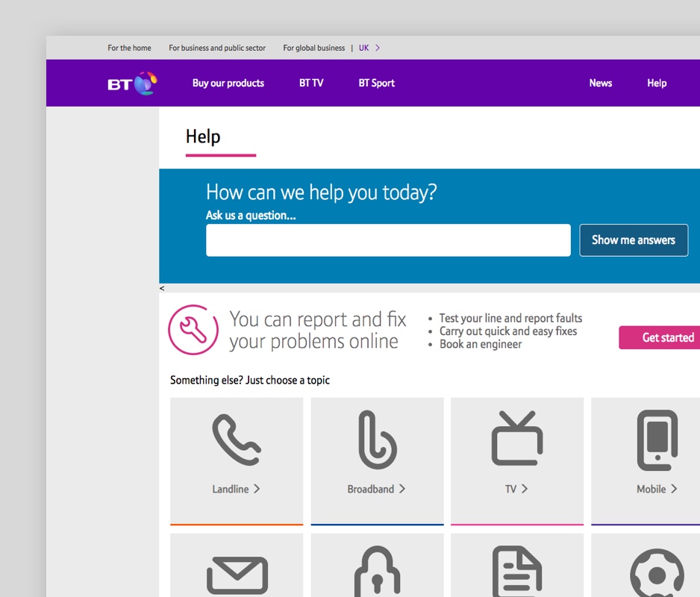
Task: Focus the Ask us a question field
Action: (388, 240)
